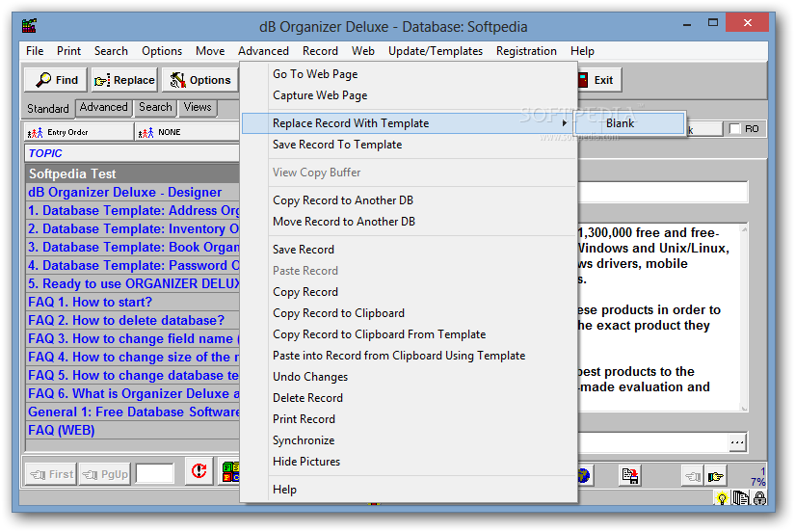Open the Print menu
The width and height of the screenshot is (795, 532).
click(x=68, y=51)
